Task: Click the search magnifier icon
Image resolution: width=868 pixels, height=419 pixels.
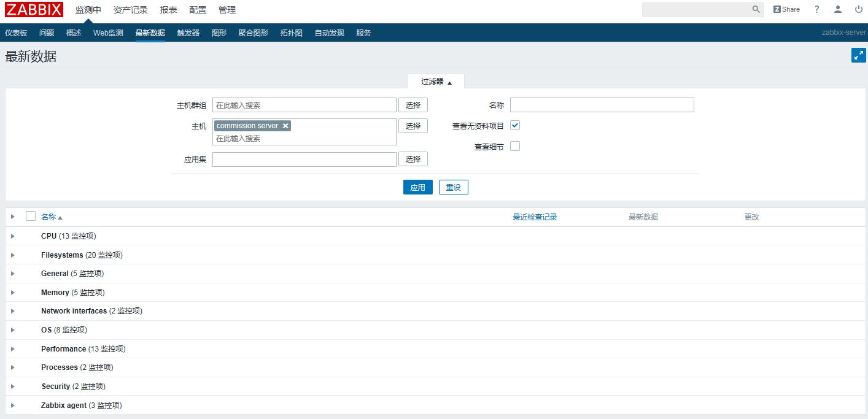Action: 756,9
